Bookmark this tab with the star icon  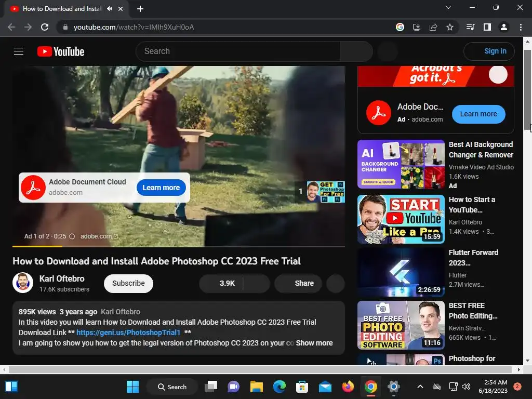pos(450,27)
